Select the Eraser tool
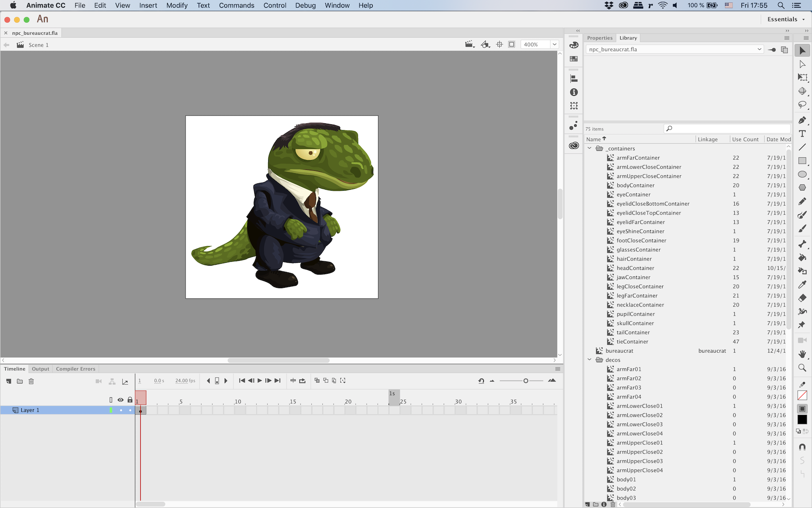812x508 pixels. (802, 298)
